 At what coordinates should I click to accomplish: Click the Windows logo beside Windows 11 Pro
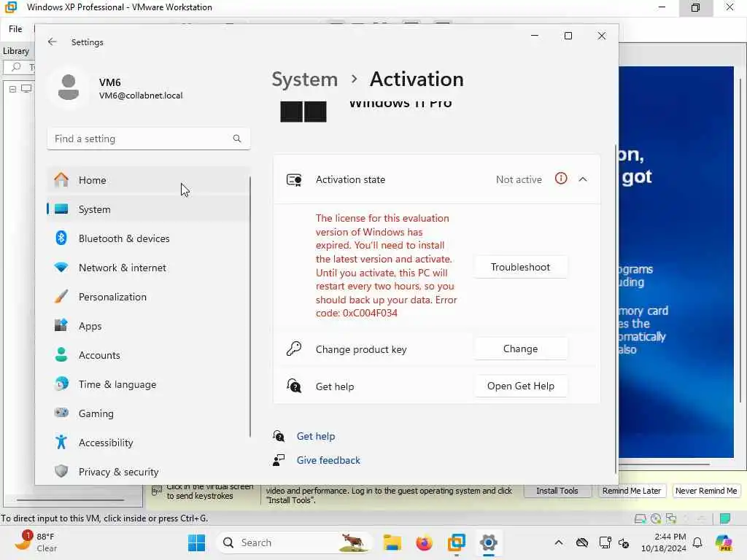coord(303,112)
